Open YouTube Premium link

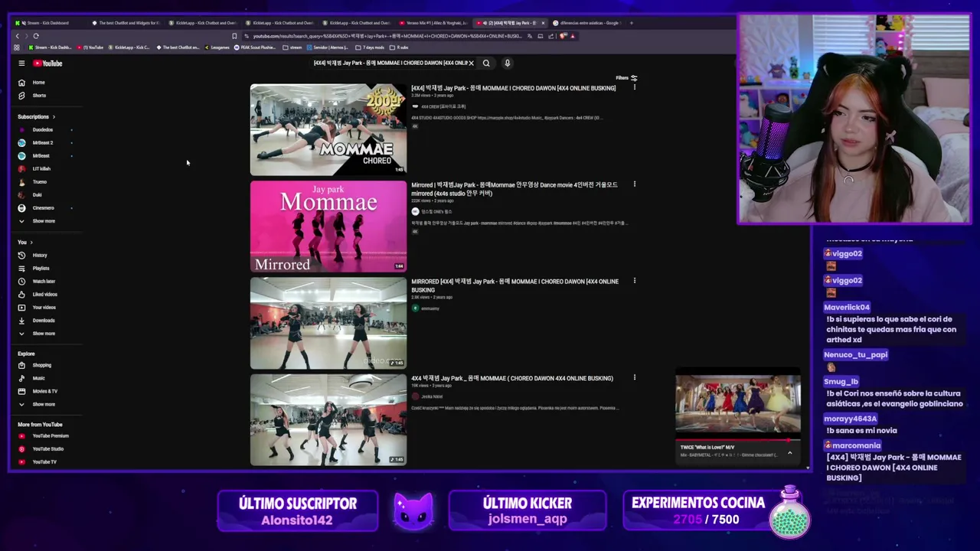[44, 436]
